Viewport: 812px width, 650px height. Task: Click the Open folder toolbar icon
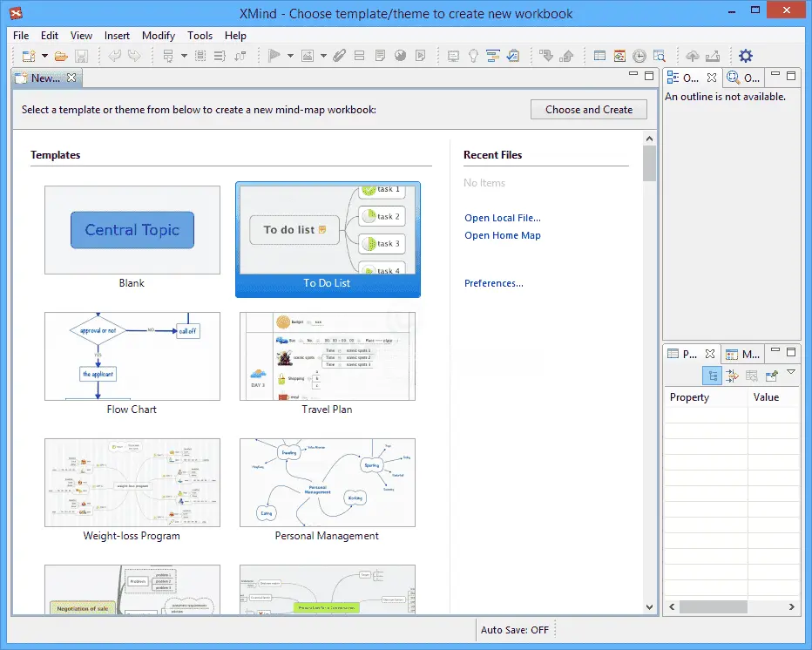61,56
